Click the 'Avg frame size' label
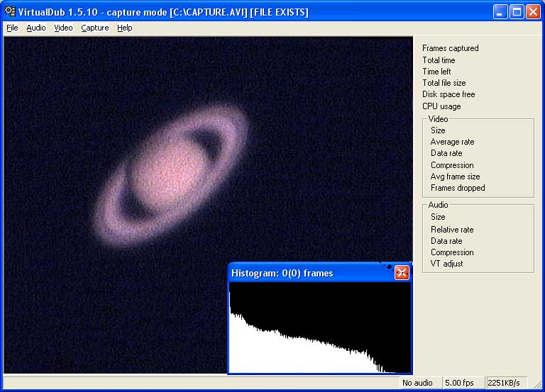Image resolution: width=545 pixels, height=392 pixels. click(455, 177)
